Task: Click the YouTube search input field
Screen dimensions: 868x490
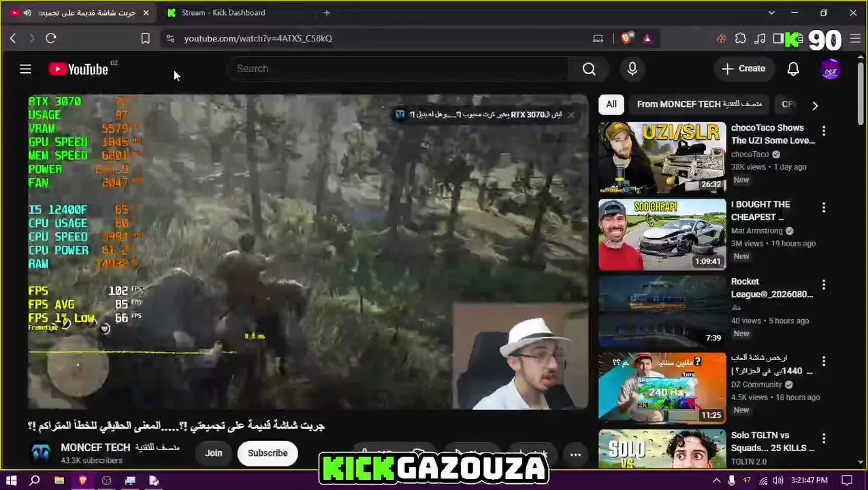Action: [398, 69]
